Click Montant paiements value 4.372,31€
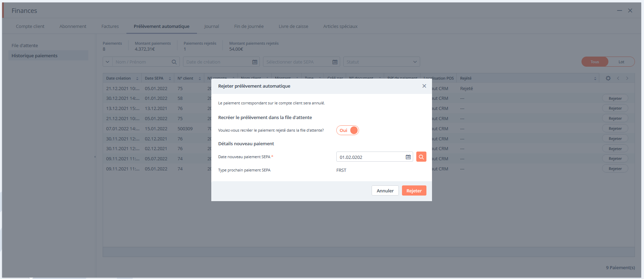644x279 pixels. pos(145,49)
